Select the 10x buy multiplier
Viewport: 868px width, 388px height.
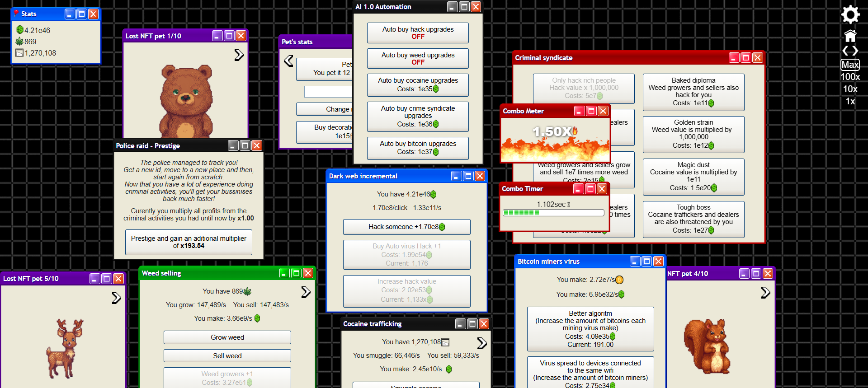click(x=850, y=89)
